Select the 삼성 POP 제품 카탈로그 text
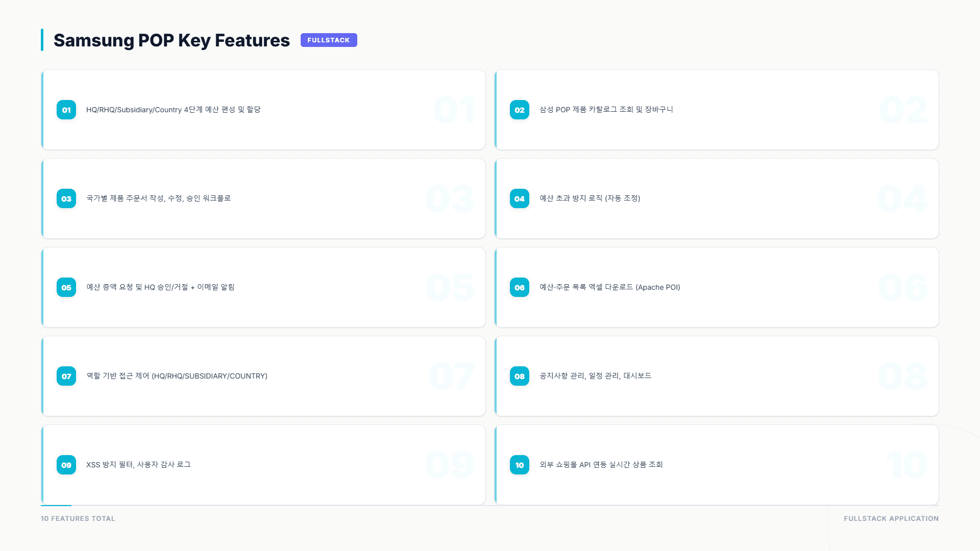The height and width of the screenshot is (551, 980). 606,110
